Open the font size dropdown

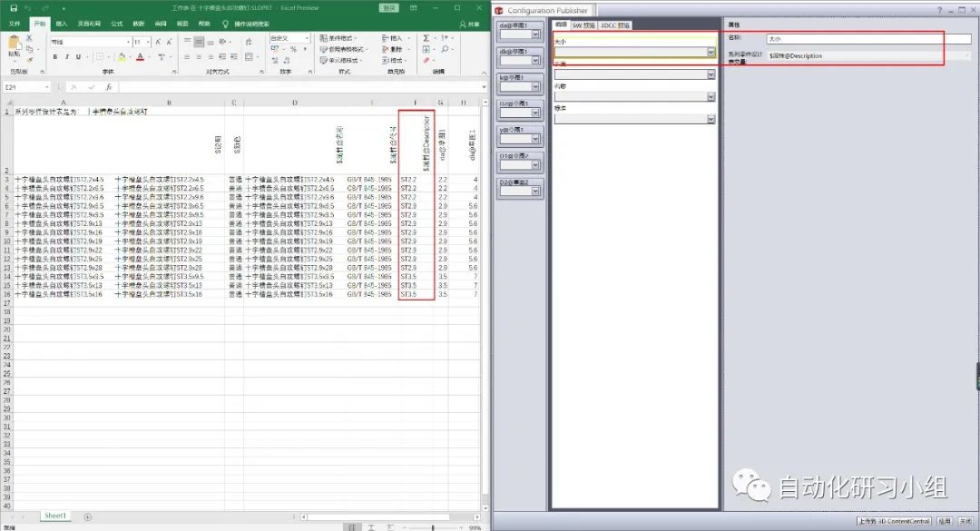pyautogui.click(x=148, y=42)
